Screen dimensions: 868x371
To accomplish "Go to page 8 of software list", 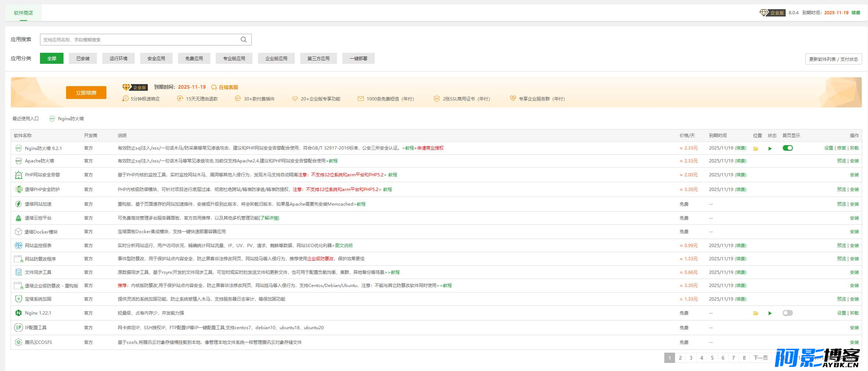I will (x=744, y=358).
